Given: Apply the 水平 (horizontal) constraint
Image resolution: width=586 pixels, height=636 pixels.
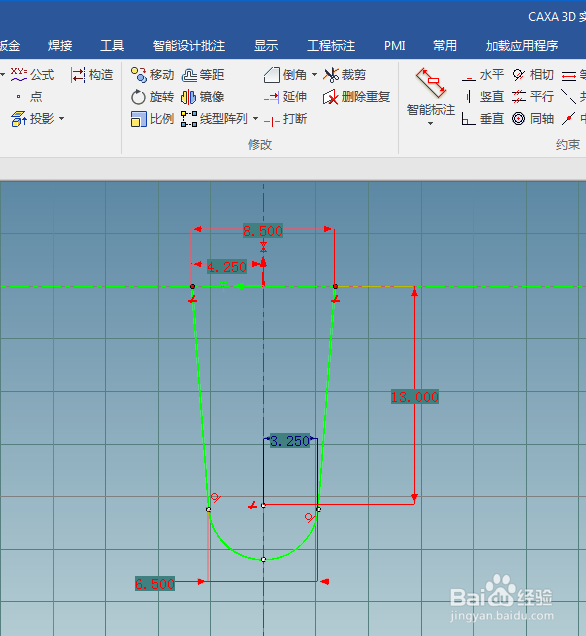Looking at the screenshot, I should point(483,75).
